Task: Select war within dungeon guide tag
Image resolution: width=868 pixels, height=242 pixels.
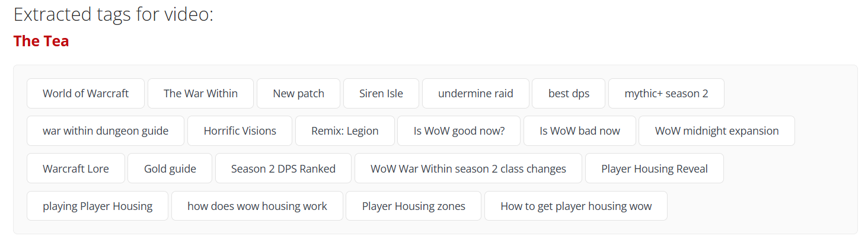Action: [106, 131]
